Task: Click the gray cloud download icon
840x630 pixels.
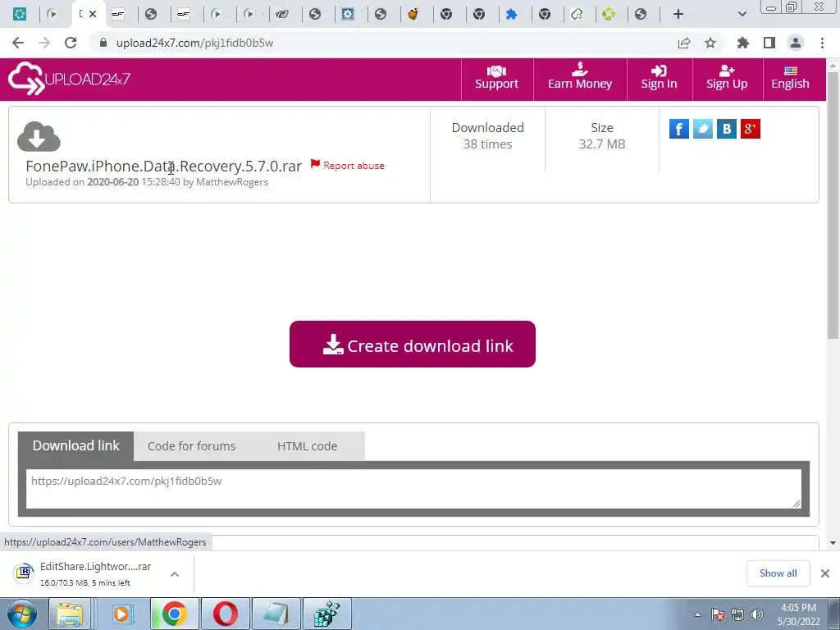Action: pyautogui.click(x=39, y=137)
